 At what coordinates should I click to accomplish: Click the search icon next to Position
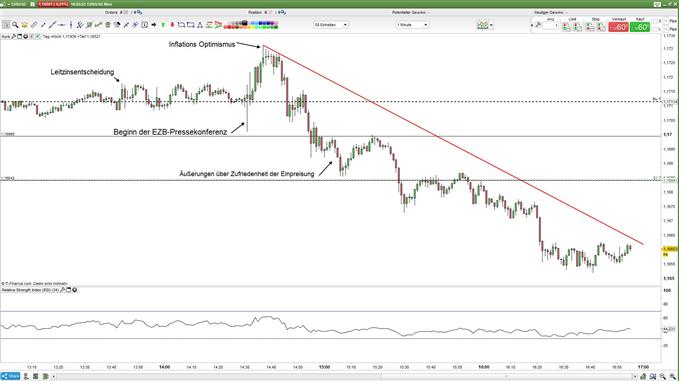click(283, 13)
